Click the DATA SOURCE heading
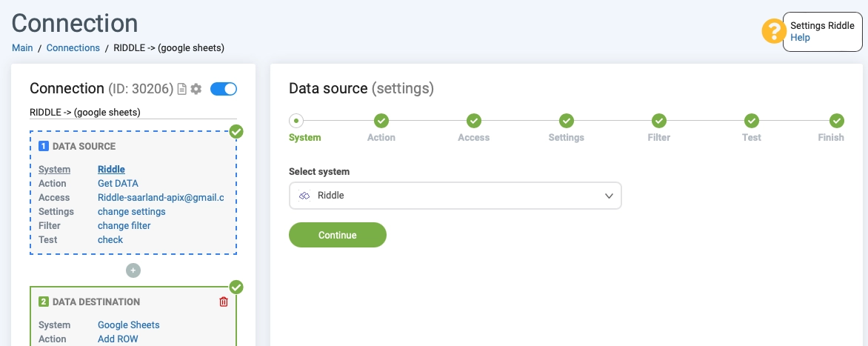 84,146
